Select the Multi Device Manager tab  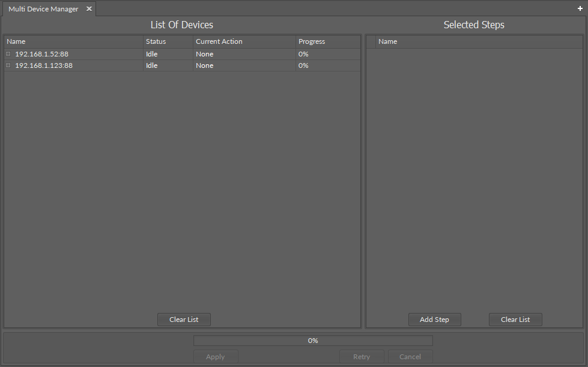coord(42,8)
